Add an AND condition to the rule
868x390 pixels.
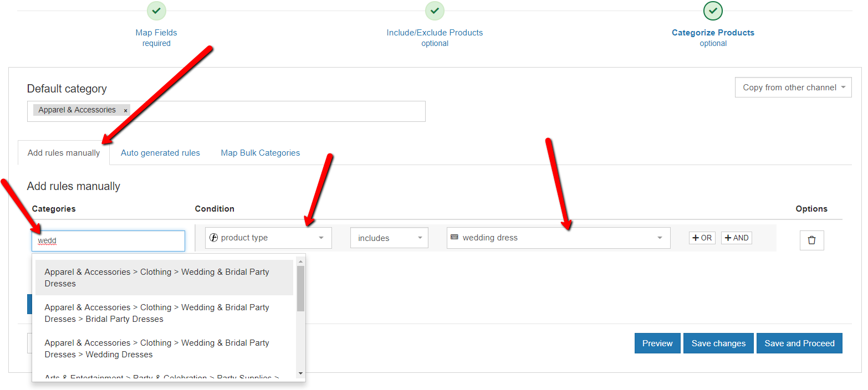coord(737,238)
